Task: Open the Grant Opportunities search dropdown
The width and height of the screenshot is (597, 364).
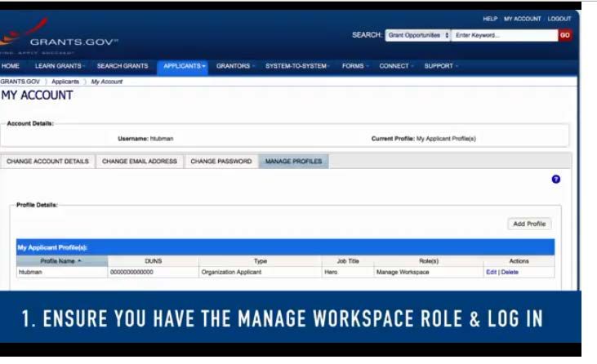Action: pos(417,35)
